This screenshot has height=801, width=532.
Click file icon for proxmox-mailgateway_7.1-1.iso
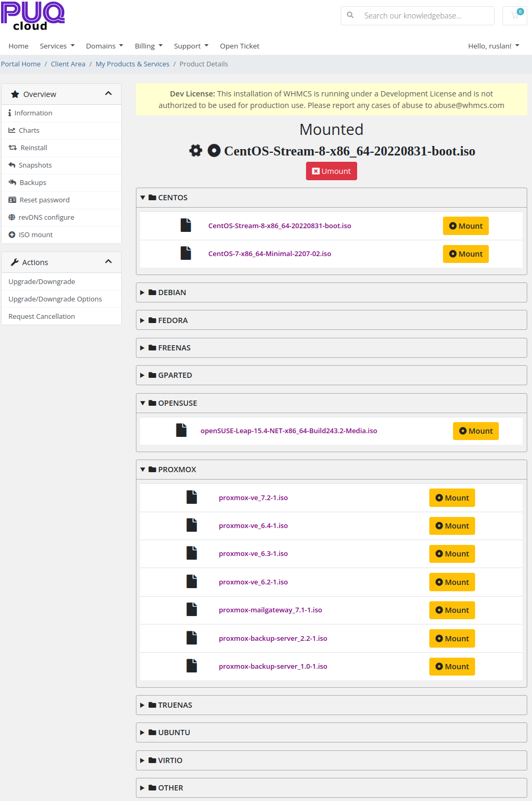click(x=192, y=610)
